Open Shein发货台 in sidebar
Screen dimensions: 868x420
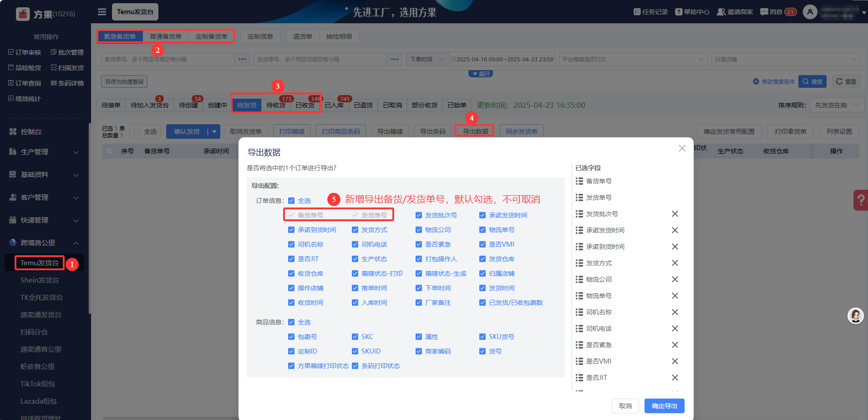tap(40, 280)
